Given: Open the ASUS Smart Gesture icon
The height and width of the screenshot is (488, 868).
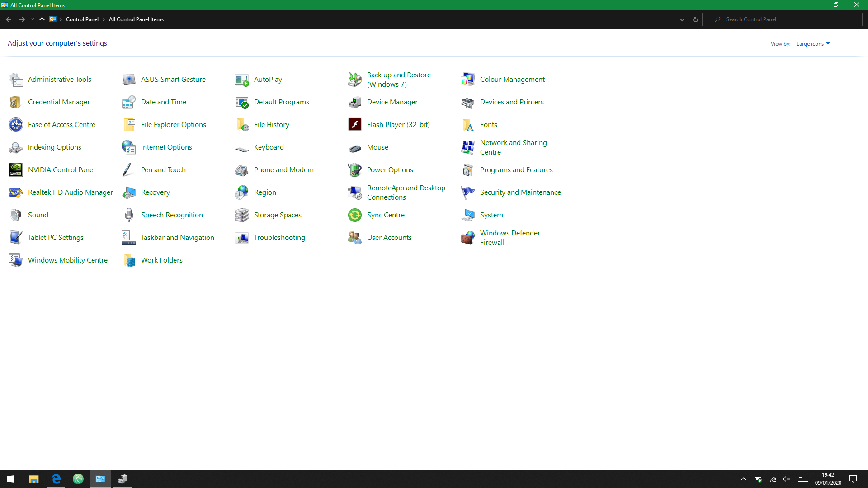Looking at the screenshot, I should [x=129, y=80].
